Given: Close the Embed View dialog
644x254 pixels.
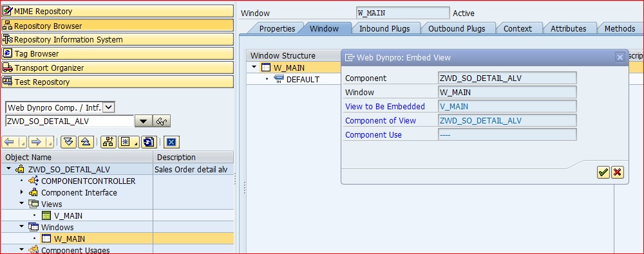Looking at the screenshot, I should [620, 57].
